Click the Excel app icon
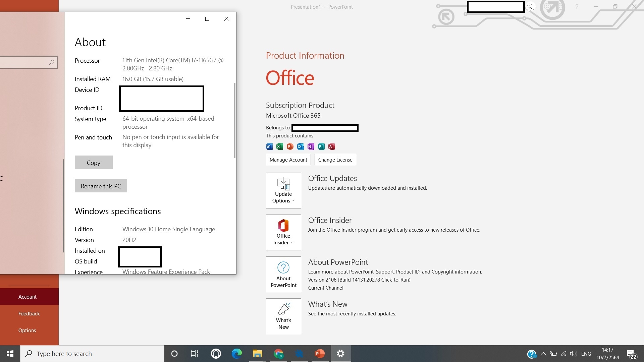This screenshot has width=644, height=362. pos(279,146)
